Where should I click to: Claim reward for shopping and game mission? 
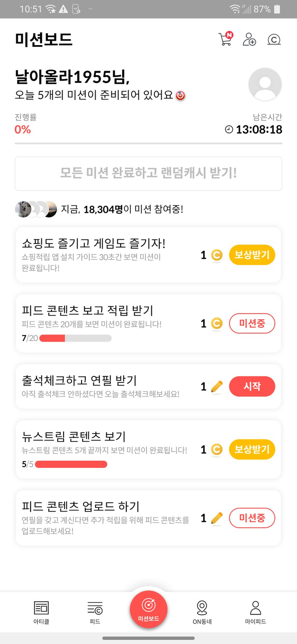click(252, 255)
